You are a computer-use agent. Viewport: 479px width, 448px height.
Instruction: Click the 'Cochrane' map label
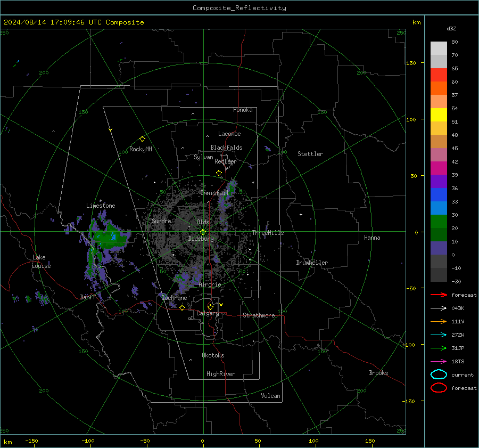174,298
